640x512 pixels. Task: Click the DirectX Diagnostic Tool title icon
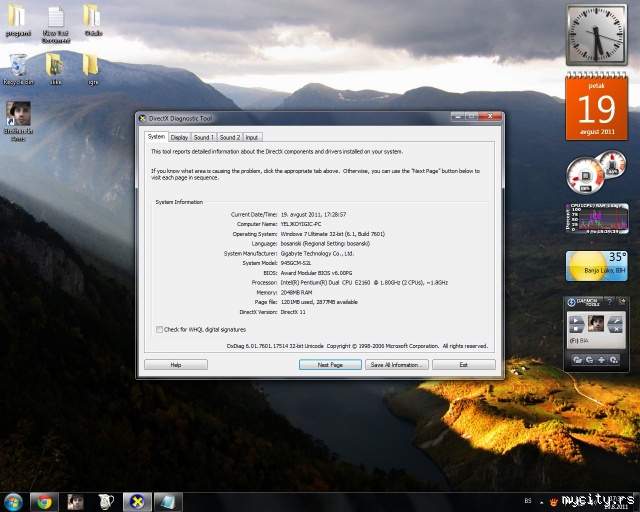click(142, 118)
